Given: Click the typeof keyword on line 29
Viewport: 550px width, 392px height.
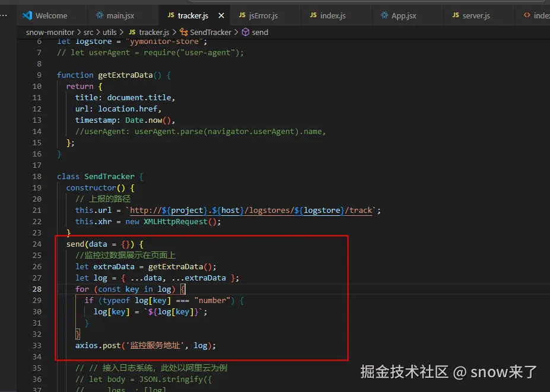Looking at the screenshot, I should pyautogui.click(x=116, y=301).
